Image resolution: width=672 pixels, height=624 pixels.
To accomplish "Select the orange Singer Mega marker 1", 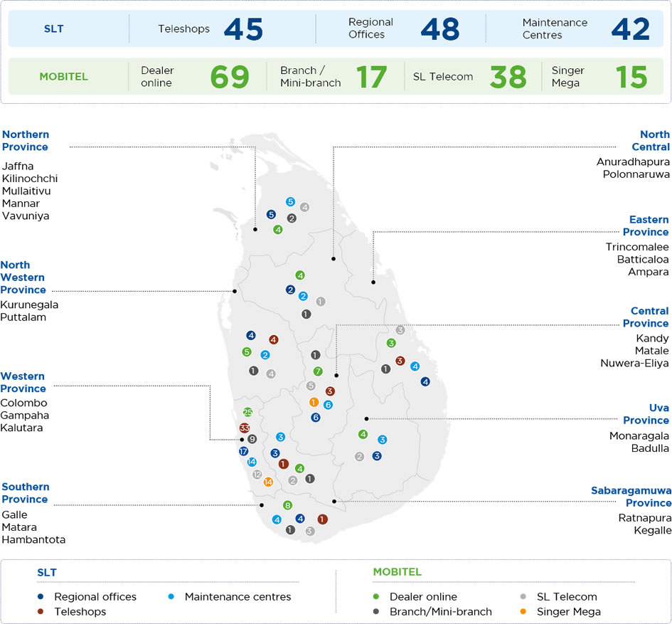I will pos(314,402).
